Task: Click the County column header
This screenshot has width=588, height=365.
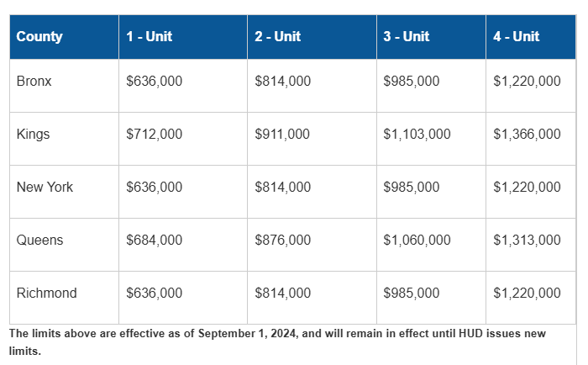Action: coord(64,37)
